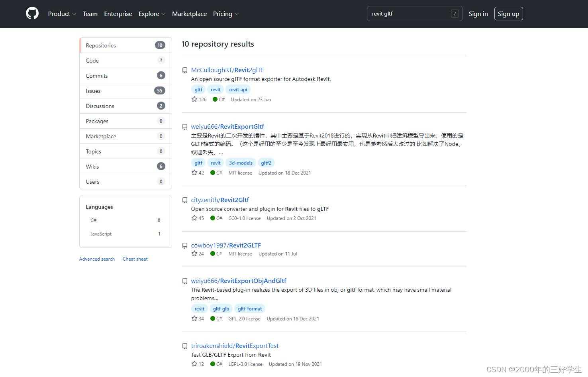
Task: Click the 'CC0-1.0 license' text
Action: coord(244,218)
